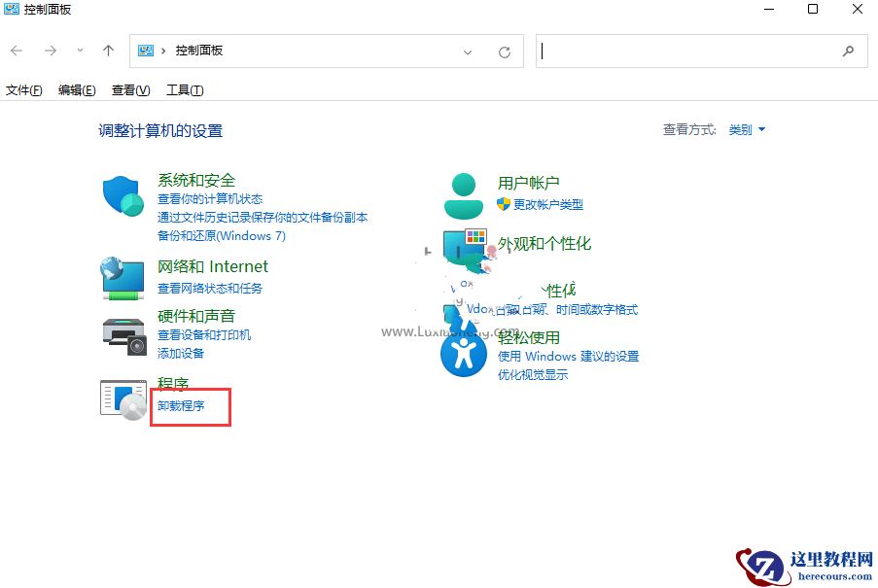The width and height of the screenshot is (878, 588).
Task: Open the 文件 menu
Action: pos(23,89)
